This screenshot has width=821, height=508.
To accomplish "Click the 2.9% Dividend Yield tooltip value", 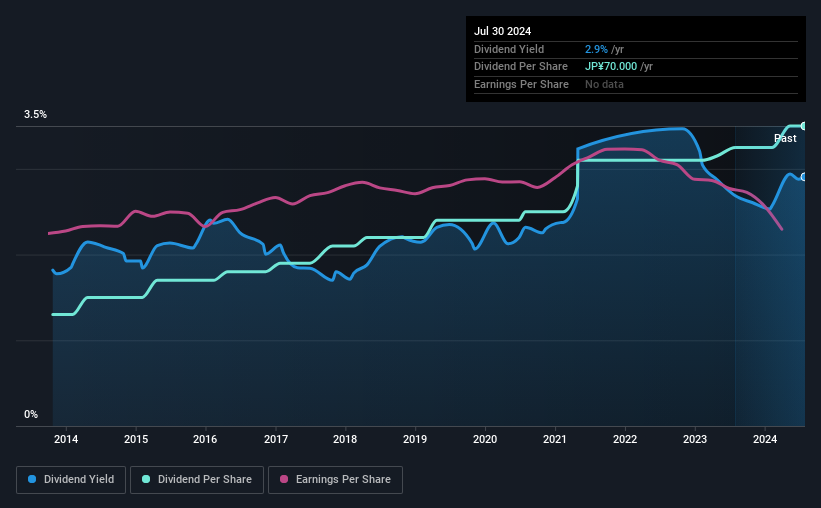I will pyautogui.click(x=596, y=49).
